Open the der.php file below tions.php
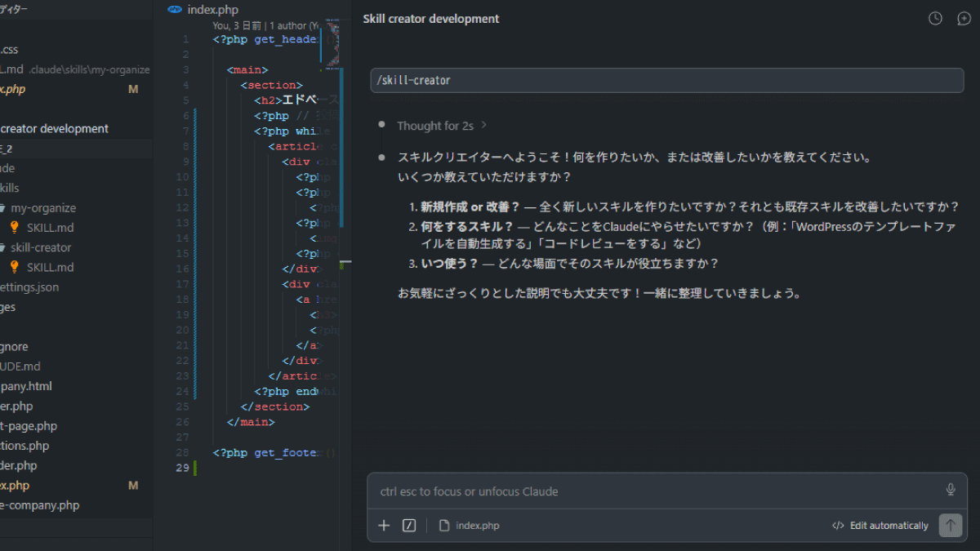The width and height of the screenshot is (980, 551). [x=19, y=465]
